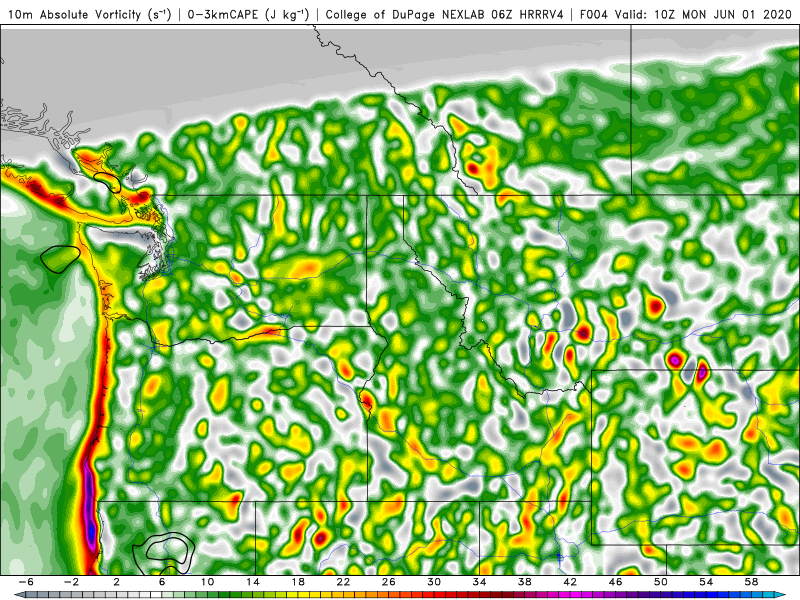Click 'Valid: 10Z MON JUN 01 2020' text

pos(704,15)
